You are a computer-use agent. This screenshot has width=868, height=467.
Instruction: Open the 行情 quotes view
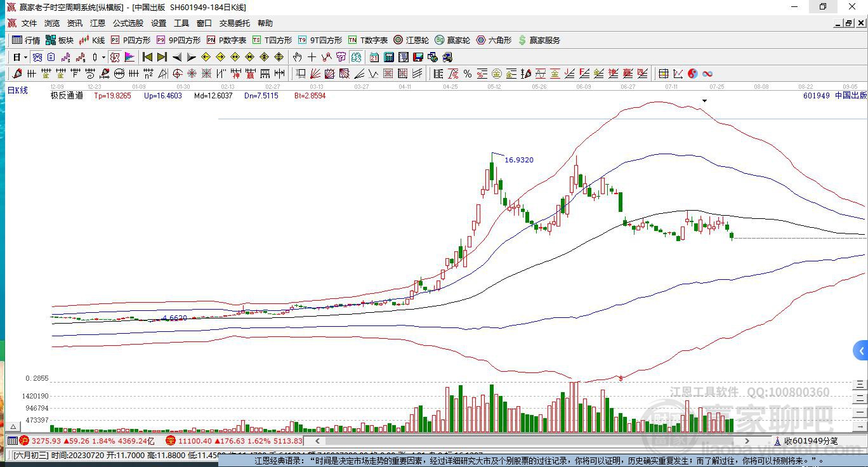tap(26, 40)
